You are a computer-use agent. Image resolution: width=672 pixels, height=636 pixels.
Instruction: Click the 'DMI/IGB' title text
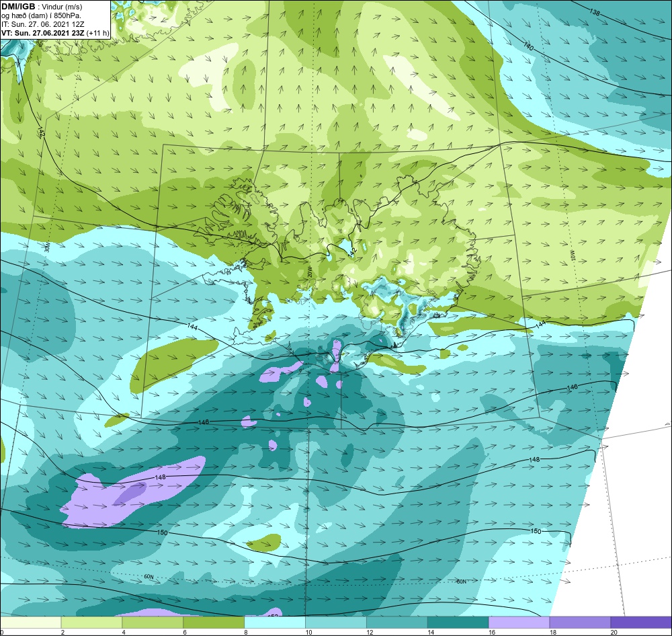tap(18, 7)
